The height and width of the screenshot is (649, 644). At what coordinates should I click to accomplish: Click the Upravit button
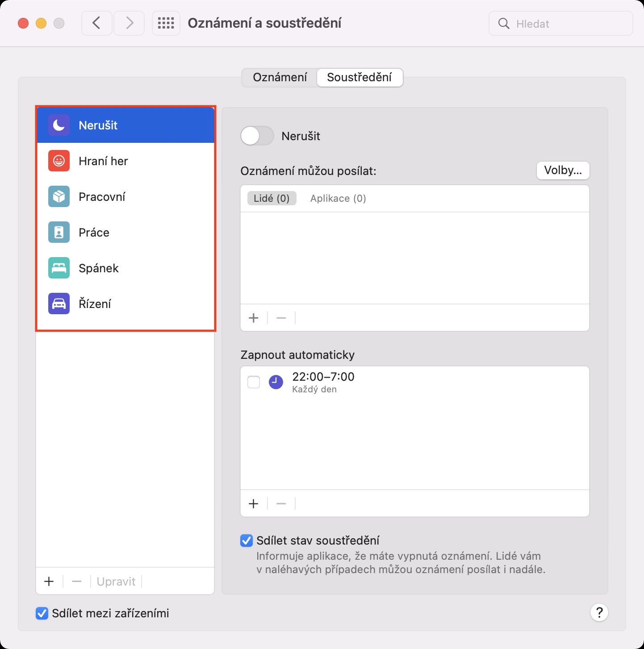(116, 582)
